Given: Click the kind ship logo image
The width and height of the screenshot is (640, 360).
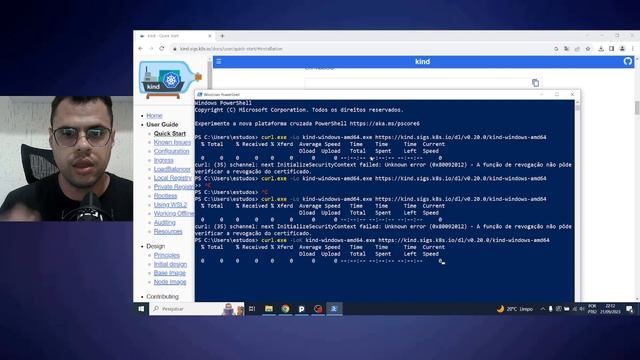Looking at the screenshot, I should [170, 79].
